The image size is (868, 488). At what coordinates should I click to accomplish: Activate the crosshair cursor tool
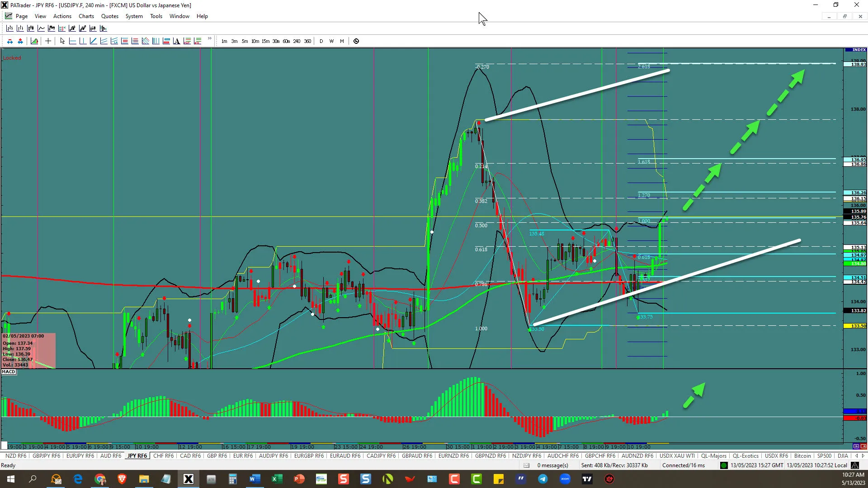[x=48, y=41]
